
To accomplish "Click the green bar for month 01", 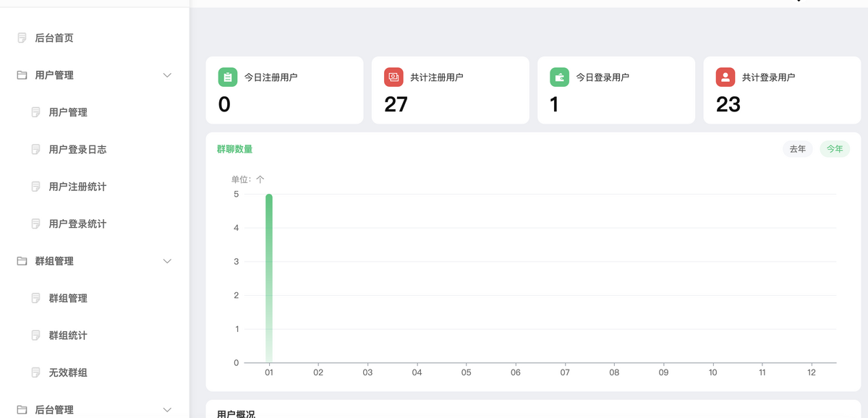I will (269, 278).
